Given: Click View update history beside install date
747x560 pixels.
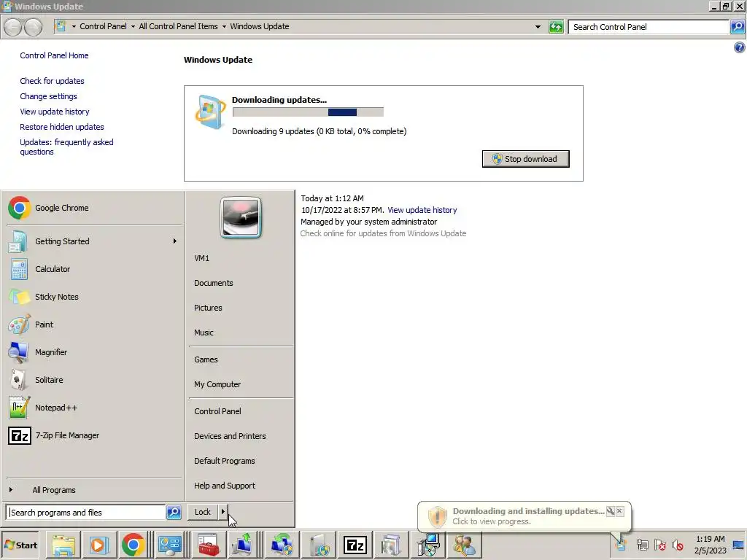Looking at the screenshot, I should [x=422, y=210].
